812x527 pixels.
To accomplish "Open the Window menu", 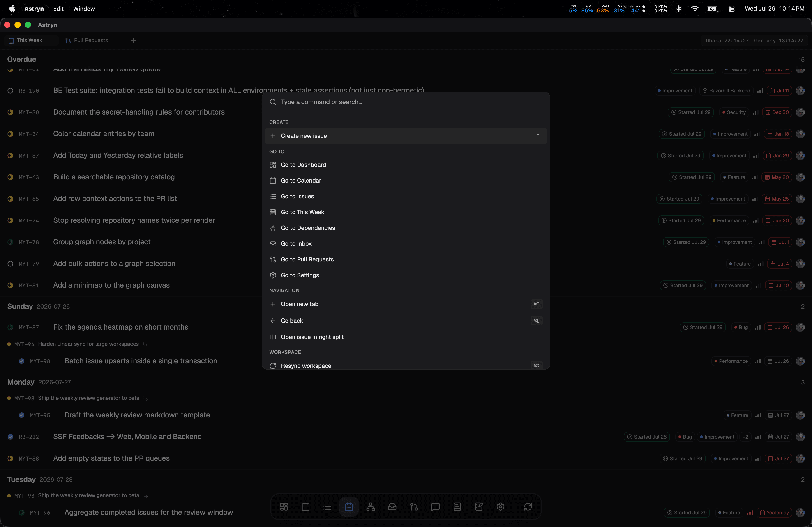I will coord(84,9).
